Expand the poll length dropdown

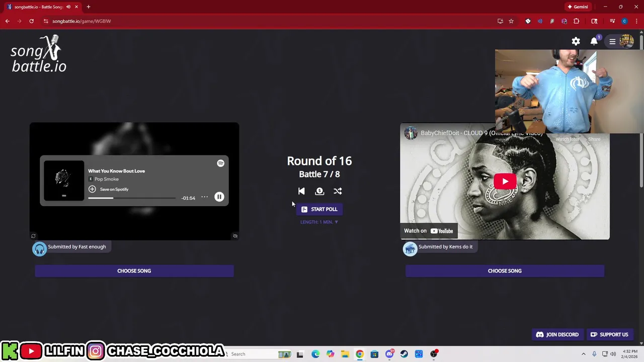tap(319, 222)
